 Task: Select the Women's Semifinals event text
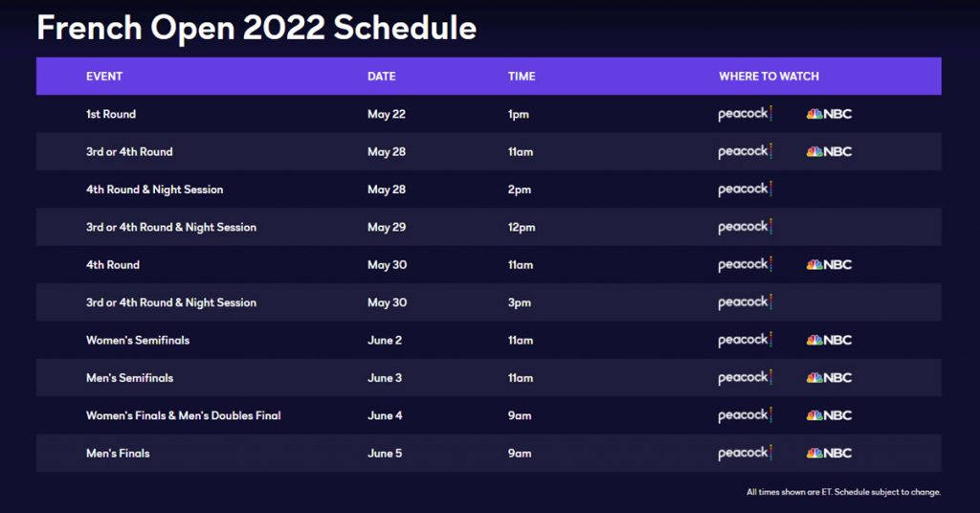click(138, 340)
